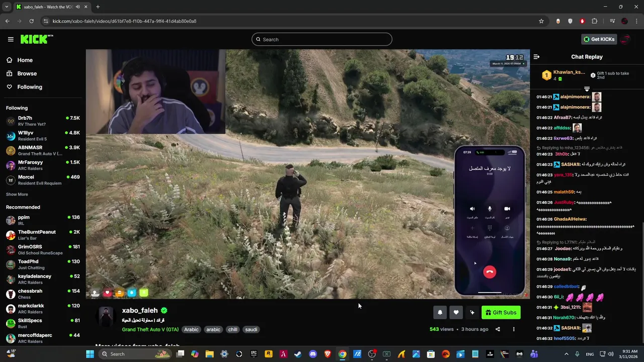This screenshot has height=362, width=644.
Task: Open Steam from the taskbar
Action: [x=298, y=354]
